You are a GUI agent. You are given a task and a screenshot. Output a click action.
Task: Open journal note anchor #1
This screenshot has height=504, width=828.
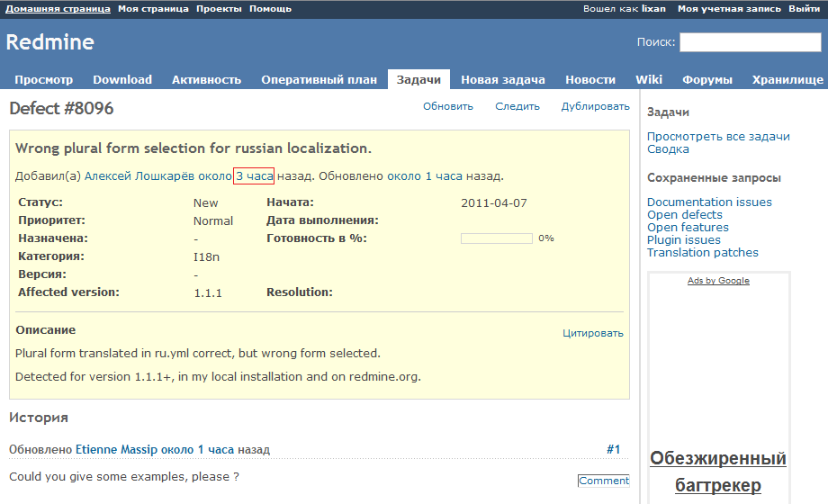point(613,450)
